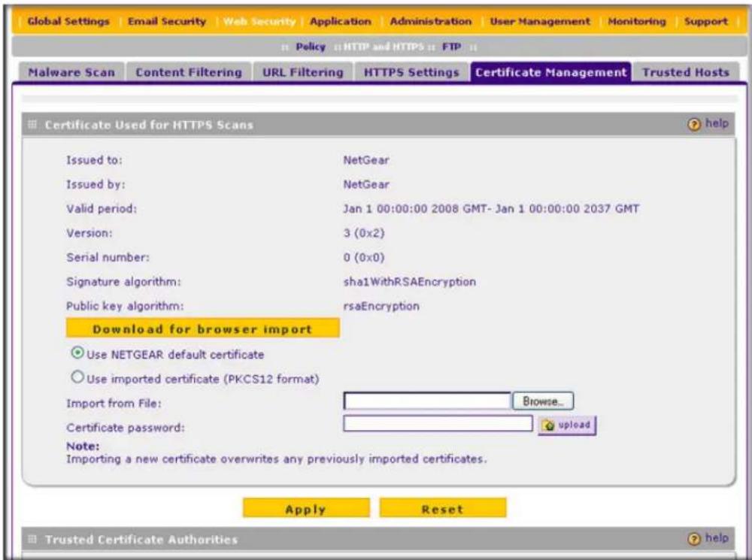
Task: Switch to the Trusted Hosts tab
Action: pyautogui.click(x=685, y=72)
